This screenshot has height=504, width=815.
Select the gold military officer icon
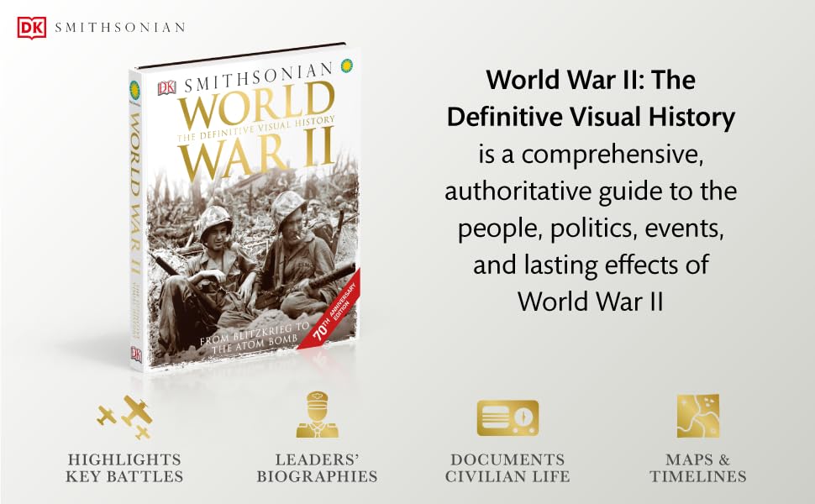[317, 415]
